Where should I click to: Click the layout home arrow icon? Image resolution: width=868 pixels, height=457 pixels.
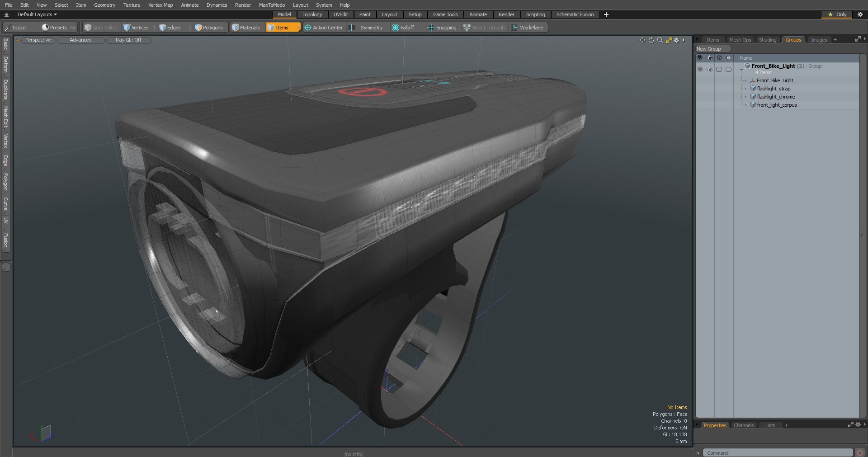[x=6, y=14]
